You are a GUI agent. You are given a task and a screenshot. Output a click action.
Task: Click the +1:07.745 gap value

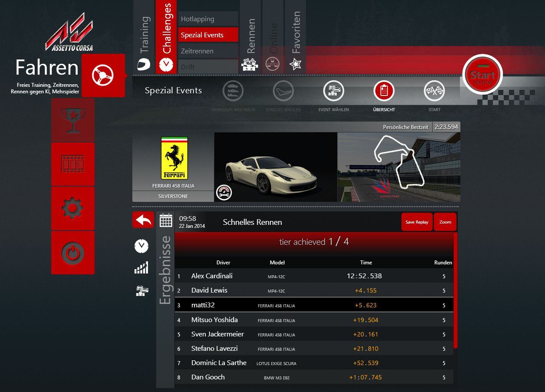tap(365, 377)
